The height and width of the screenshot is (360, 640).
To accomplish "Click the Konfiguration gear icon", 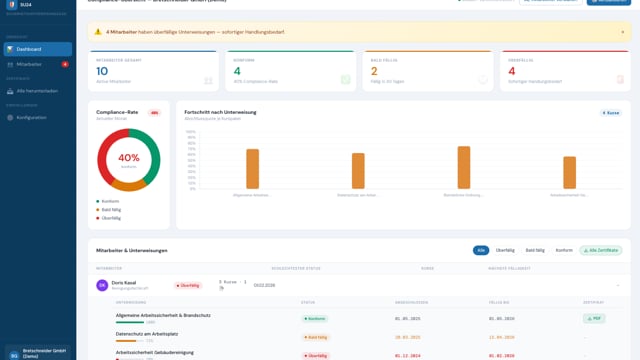I will (10, 118).
